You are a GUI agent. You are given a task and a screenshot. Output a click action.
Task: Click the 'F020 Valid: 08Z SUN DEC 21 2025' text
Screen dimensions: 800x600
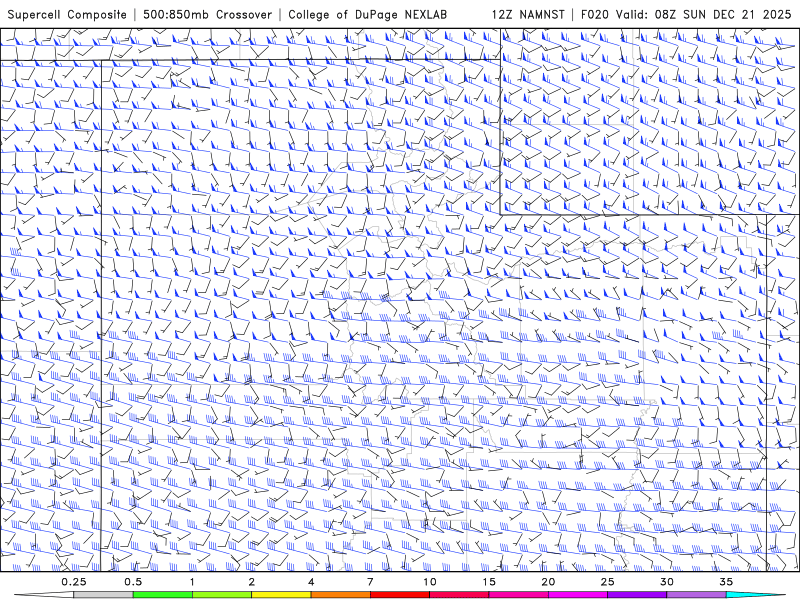tap(686, 15)
